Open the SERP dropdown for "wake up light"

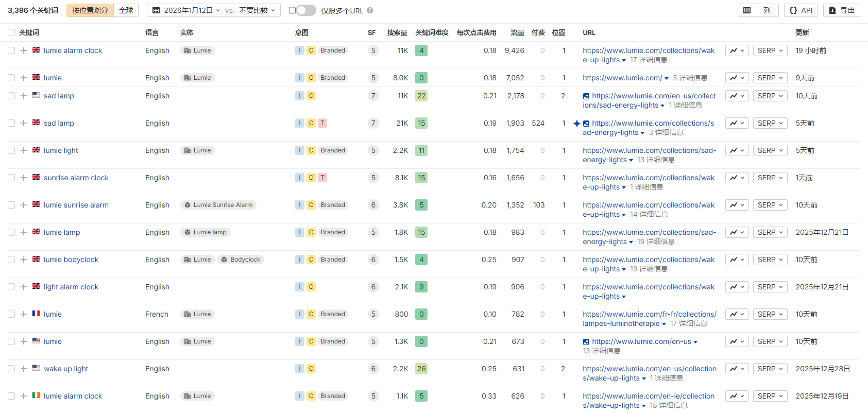770,369
